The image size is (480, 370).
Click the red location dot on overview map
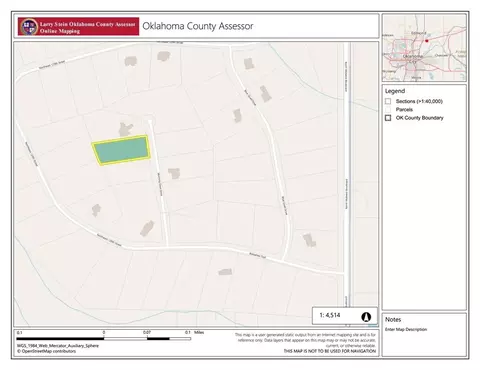(x=426, y=41)
